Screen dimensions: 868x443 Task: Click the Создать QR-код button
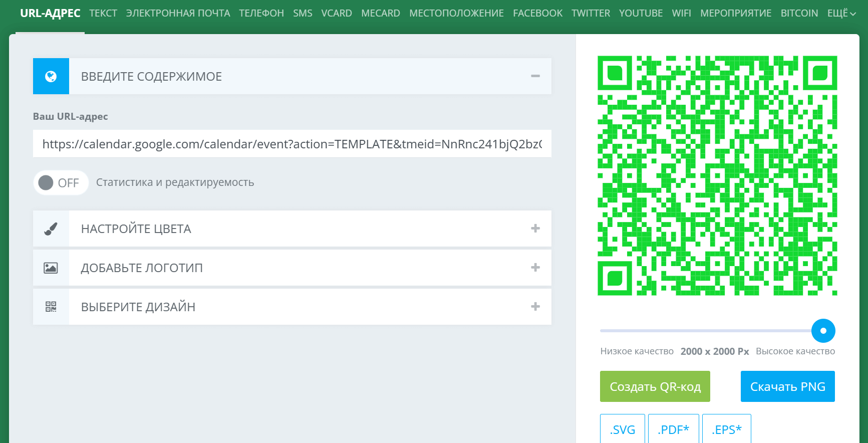(x=655, y=386)
